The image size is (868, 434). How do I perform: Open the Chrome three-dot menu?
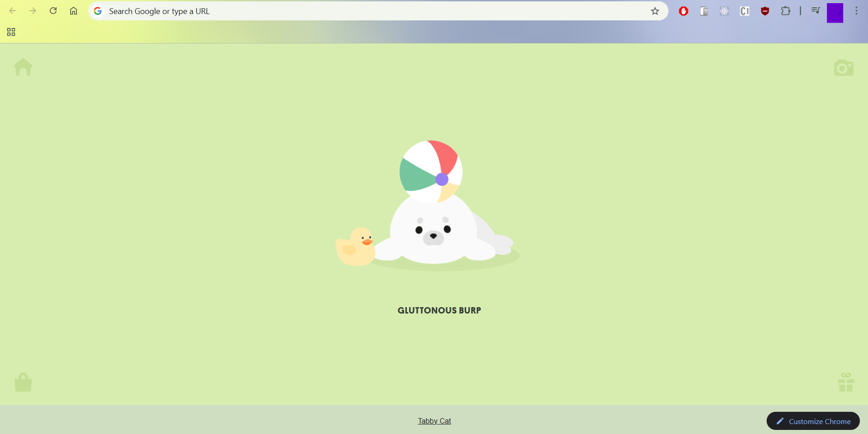click(856, 11)
